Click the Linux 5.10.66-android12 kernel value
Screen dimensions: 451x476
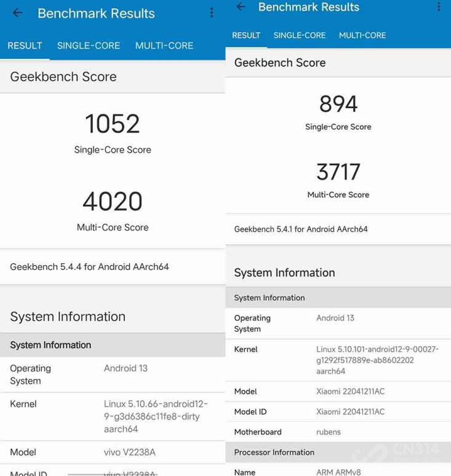click(x=156, y=416)
